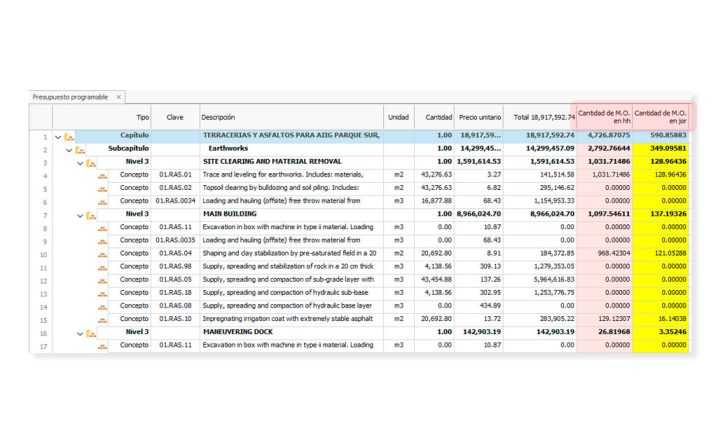Click the concept icon for row 01.RAS.0035
The image size is (718, 426).
[102, 241]
